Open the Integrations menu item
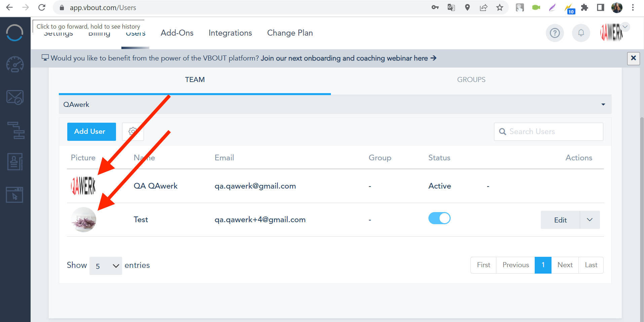The height and width of the screenshot is (322, 644). (230, 33)
